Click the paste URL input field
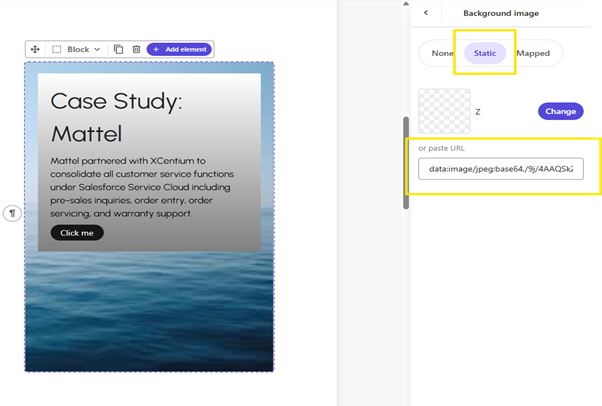 click(501, 169)
